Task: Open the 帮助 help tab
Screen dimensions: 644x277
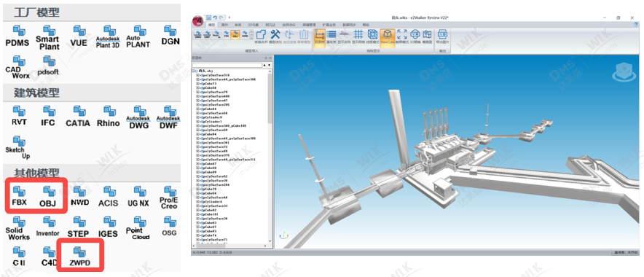Action: [x=366, y=25]
